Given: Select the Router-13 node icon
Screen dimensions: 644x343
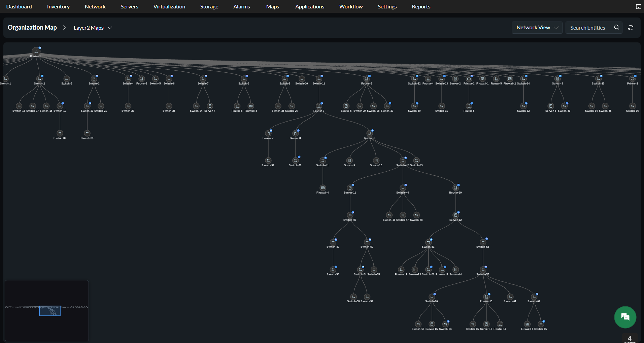Looking at the screenshot, I should pos(486,297).
